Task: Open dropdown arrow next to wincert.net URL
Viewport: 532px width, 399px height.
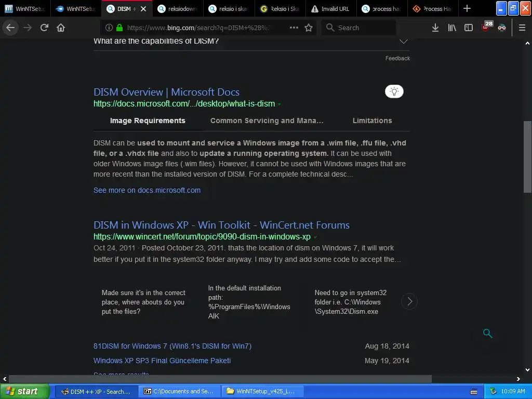Action: (315, 237)
